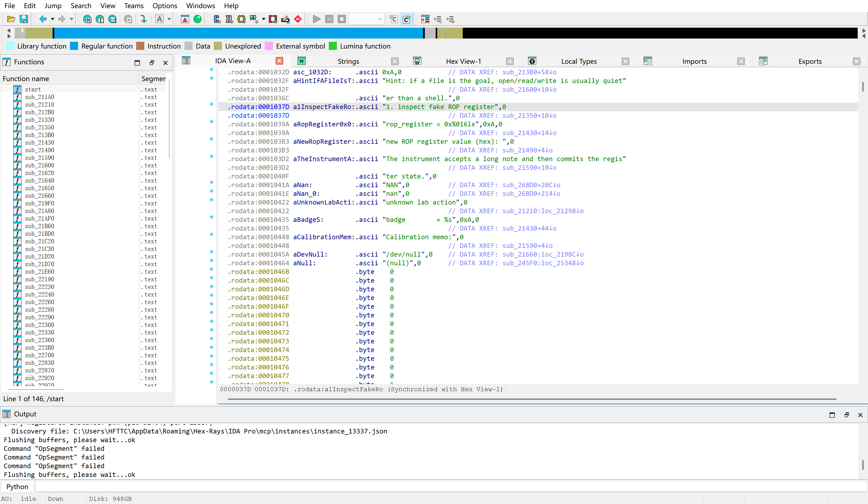The height and width of the screenshot is (504, 868).
Task: Open the Teams menu
Action: coord(134,6)
